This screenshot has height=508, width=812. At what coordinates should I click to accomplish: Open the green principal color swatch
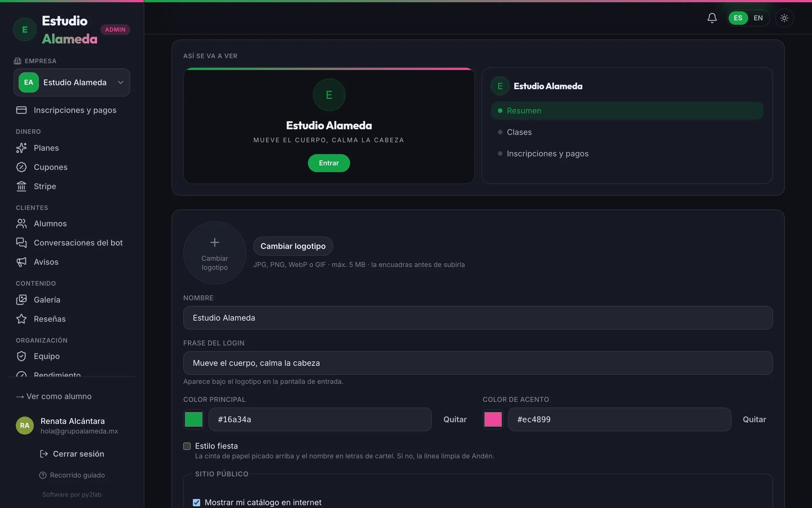coord(194,419)
